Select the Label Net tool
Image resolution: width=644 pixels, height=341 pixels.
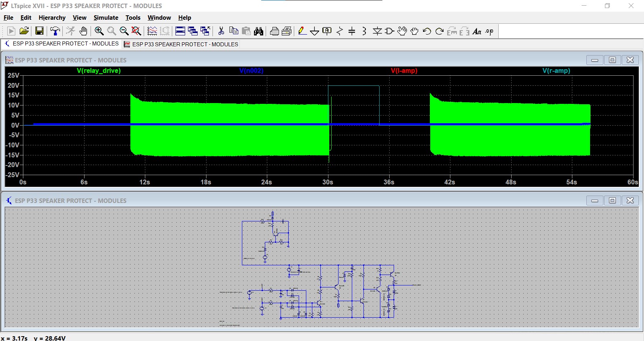[327, 31]
